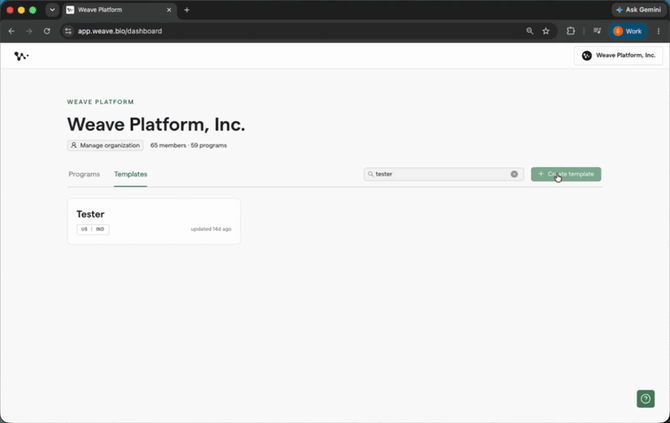
Task: Switch to the Programs tab
Action: 84,174
